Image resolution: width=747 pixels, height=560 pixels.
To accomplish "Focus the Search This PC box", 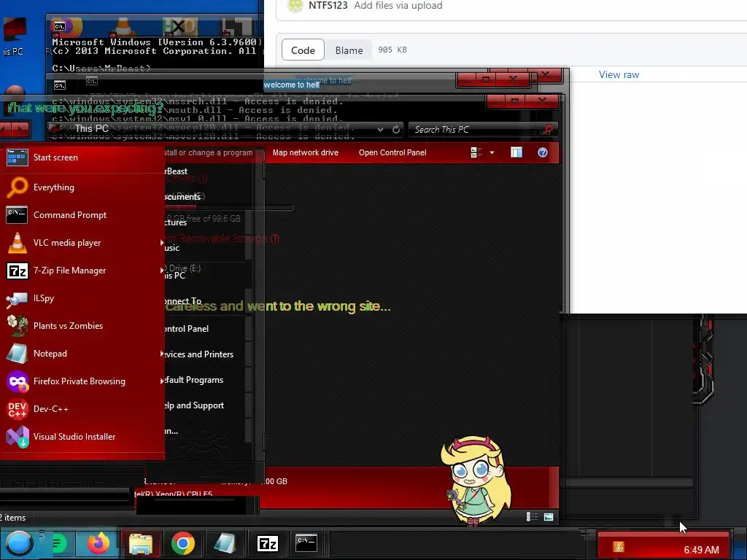I will click(x=482, y=130).
